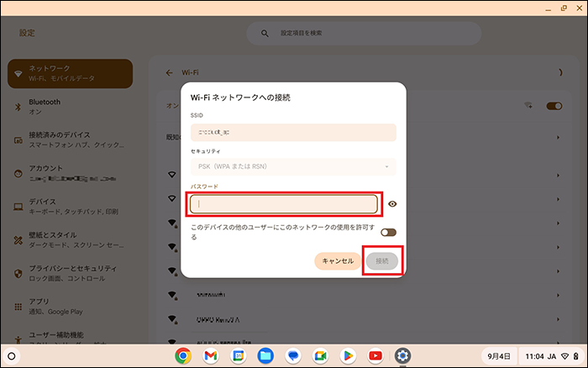Toggle the Wi-Fi on/off switch
The width and height of the screenshot is (588, 368).
[554, 107]
